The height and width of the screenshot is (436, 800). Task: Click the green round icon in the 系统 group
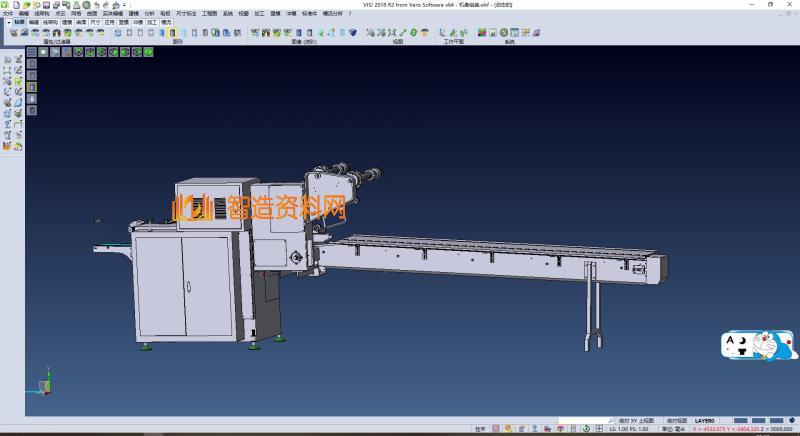tap(505, 33)
